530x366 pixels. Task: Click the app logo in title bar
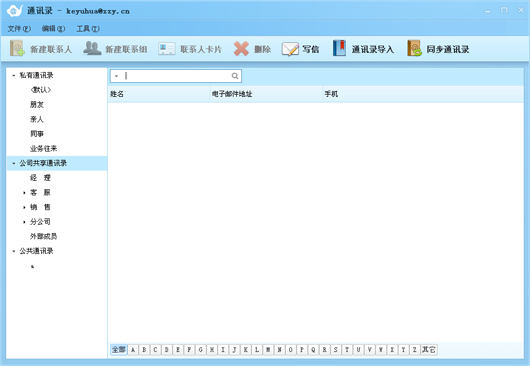point(15,11)
